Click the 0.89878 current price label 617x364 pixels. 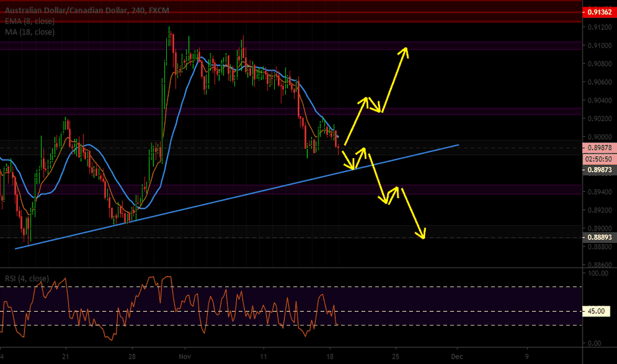[596, 147]
